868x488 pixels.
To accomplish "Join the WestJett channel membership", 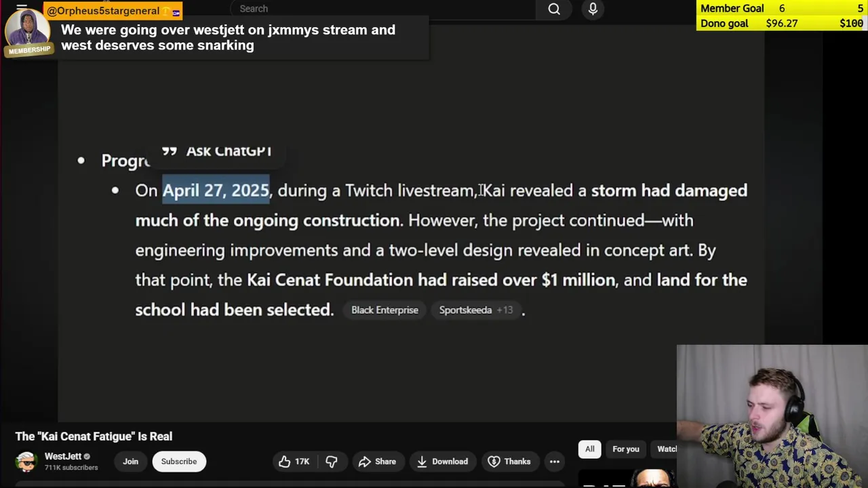I will [130, 462].
